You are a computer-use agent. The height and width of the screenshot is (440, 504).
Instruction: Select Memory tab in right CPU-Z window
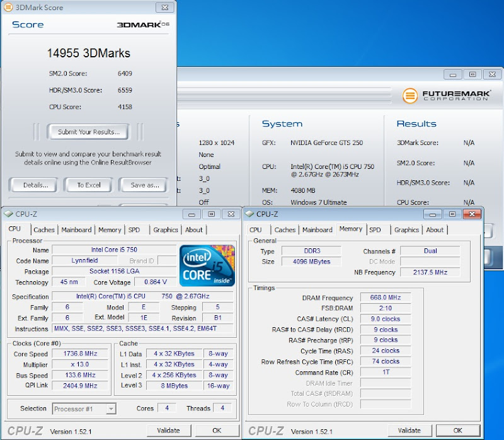(x=351, y=229)
